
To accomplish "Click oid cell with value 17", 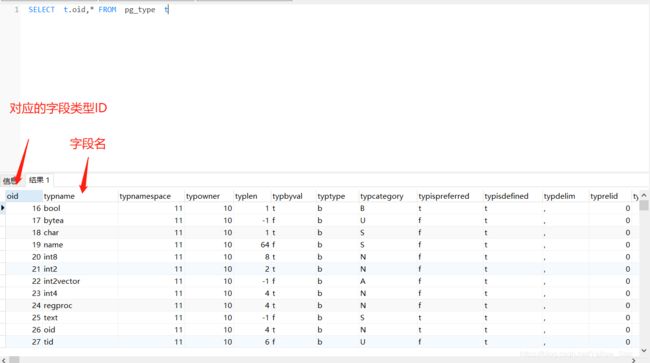I will pos(24,220).
